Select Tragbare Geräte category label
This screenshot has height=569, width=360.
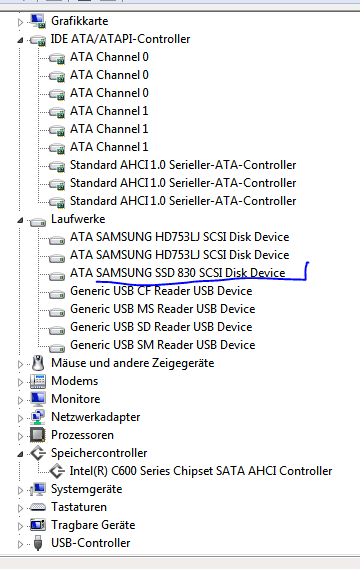coord(93,525)
